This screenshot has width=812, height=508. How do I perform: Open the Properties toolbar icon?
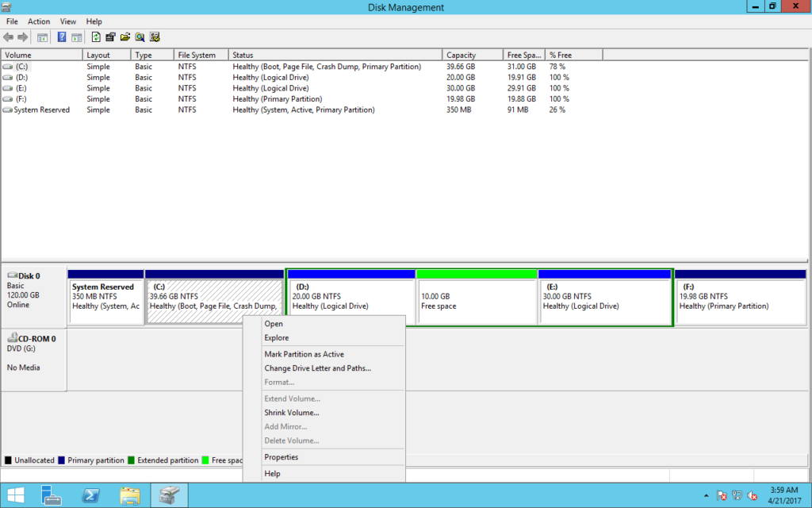pos(110,37)
